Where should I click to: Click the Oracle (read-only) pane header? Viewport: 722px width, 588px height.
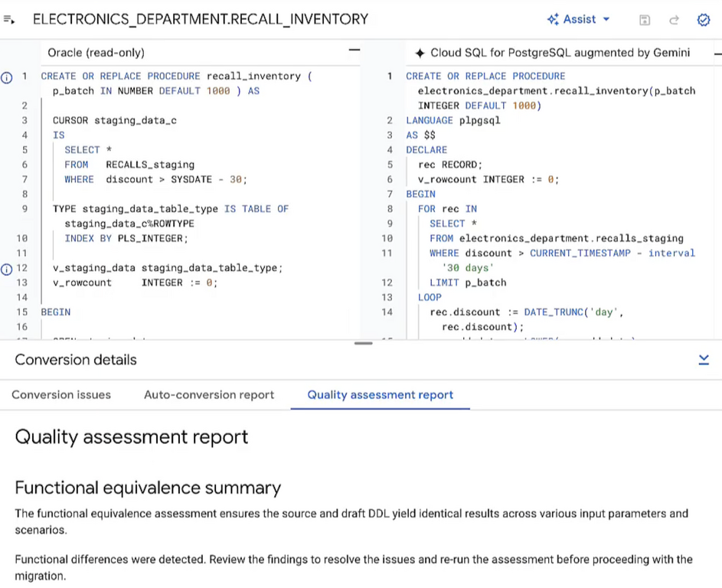pos(96,53)
